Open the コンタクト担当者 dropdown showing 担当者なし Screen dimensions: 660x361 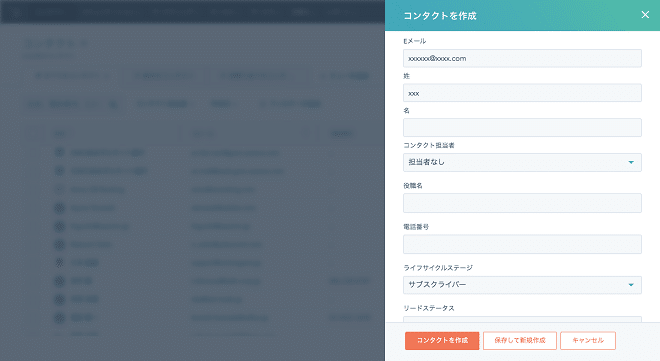522,162
